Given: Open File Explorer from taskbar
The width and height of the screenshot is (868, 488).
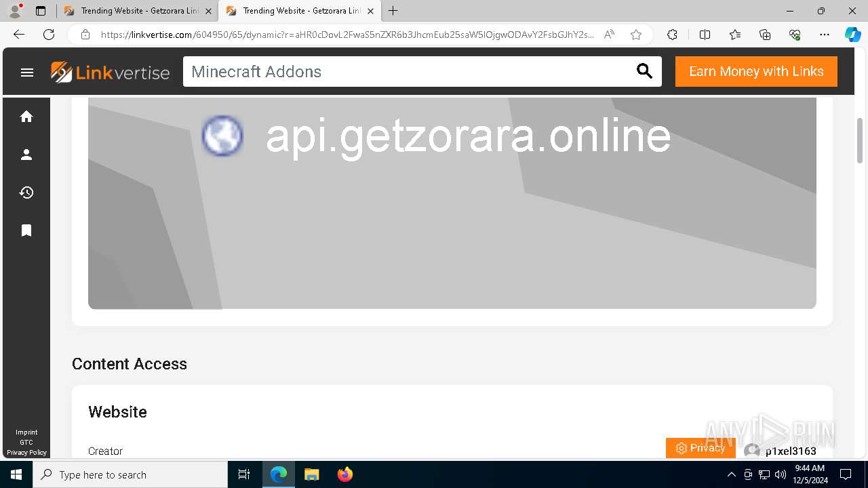Looking at the screenshot, I should click(x=311, y=474).
